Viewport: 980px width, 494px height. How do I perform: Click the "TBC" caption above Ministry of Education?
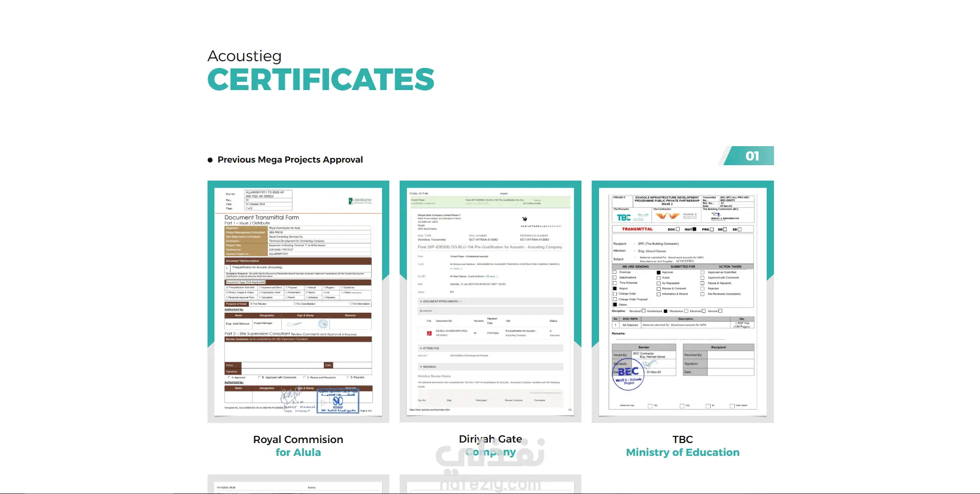[x=683, y=439]
